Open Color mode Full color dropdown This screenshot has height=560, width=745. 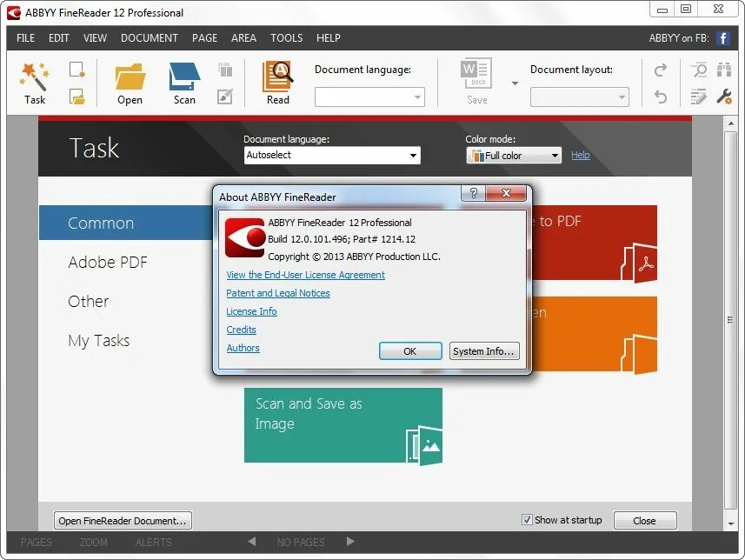(514, 156)
